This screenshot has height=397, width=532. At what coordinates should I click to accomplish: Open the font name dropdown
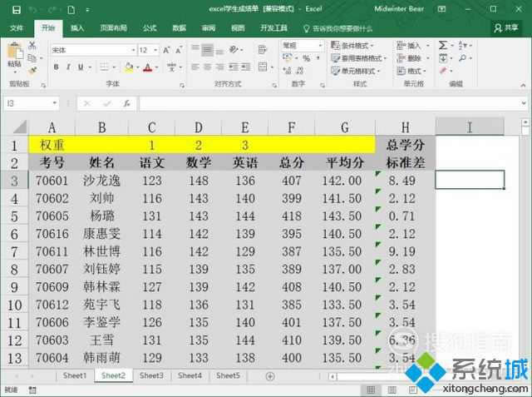click(x=133, y=50)
